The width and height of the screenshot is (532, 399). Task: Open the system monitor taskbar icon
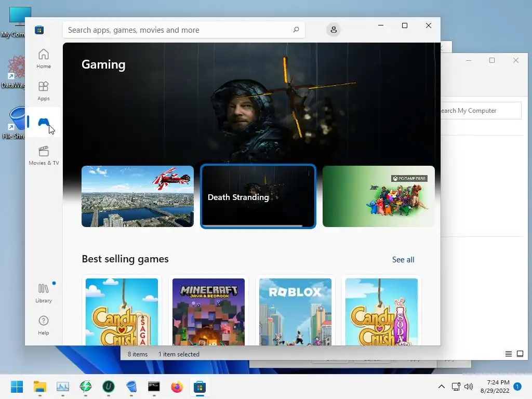(x=63, y=387)
